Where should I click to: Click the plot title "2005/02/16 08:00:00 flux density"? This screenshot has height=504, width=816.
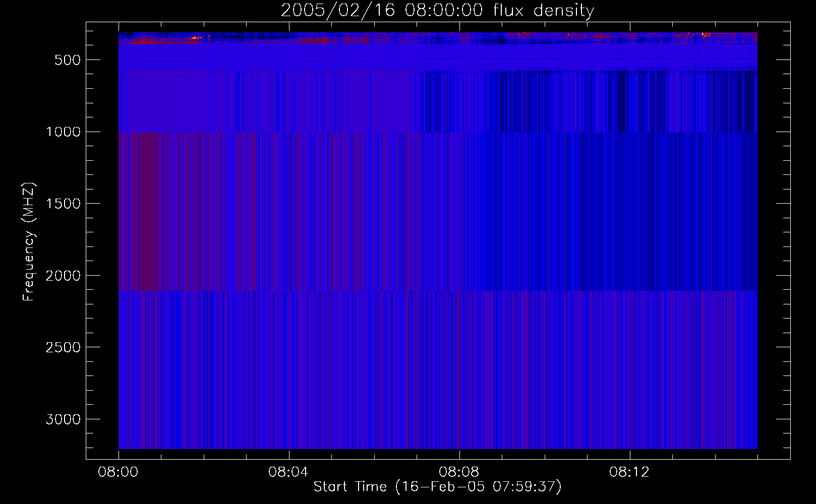click(437, 11)
